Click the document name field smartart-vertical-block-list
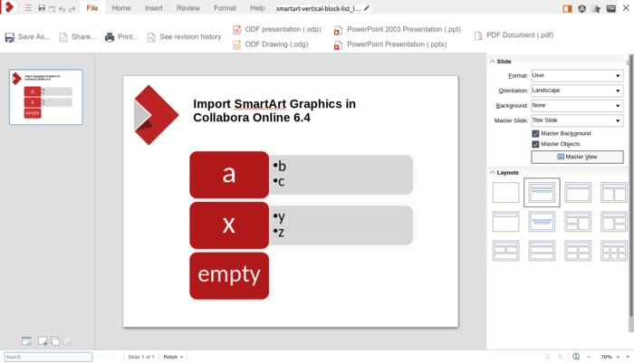Screen dimensions: 634x364 319,8
